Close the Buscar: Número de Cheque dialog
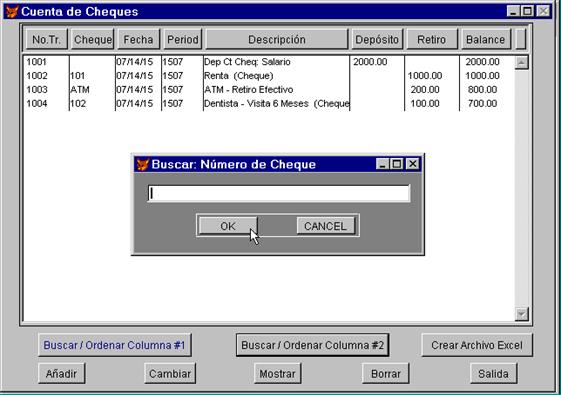Screen dimensions: 561x395 click(x=413, y=164)
